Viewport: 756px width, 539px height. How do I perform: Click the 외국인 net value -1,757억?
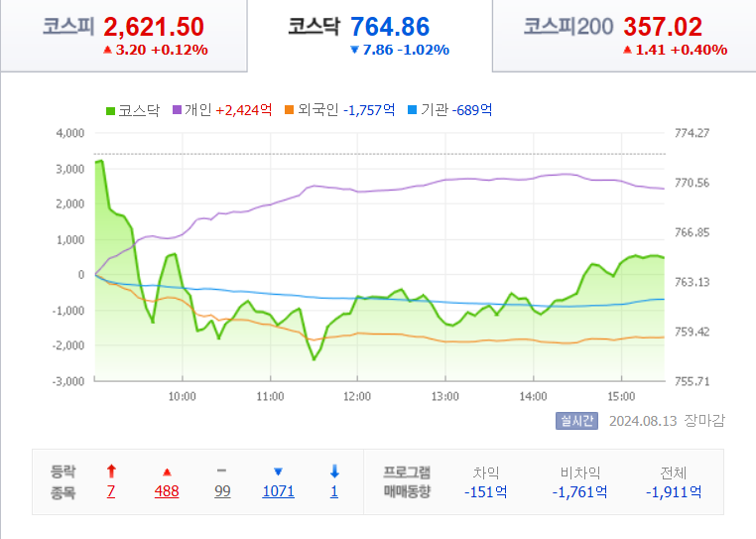click(x=369, y=110)
